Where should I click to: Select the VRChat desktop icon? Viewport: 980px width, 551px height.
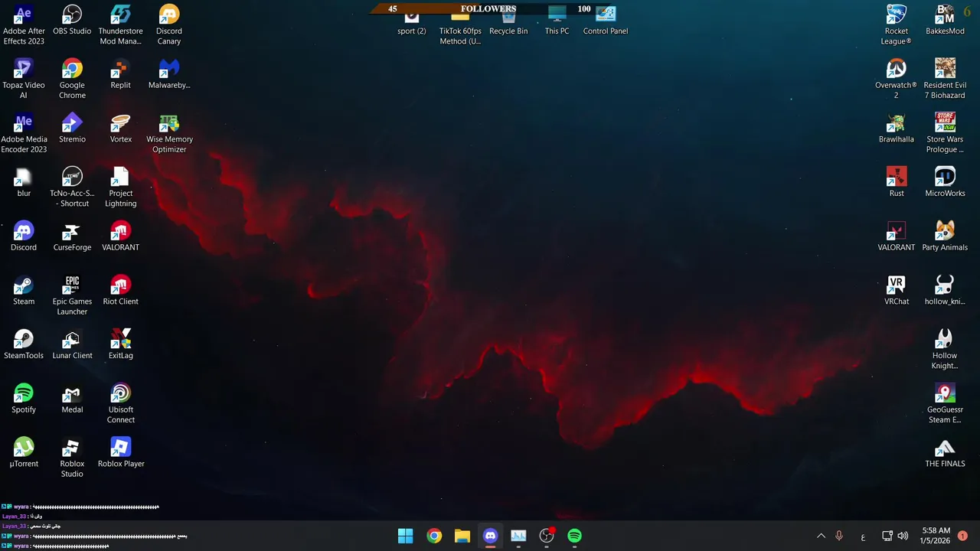pos(897,290)
